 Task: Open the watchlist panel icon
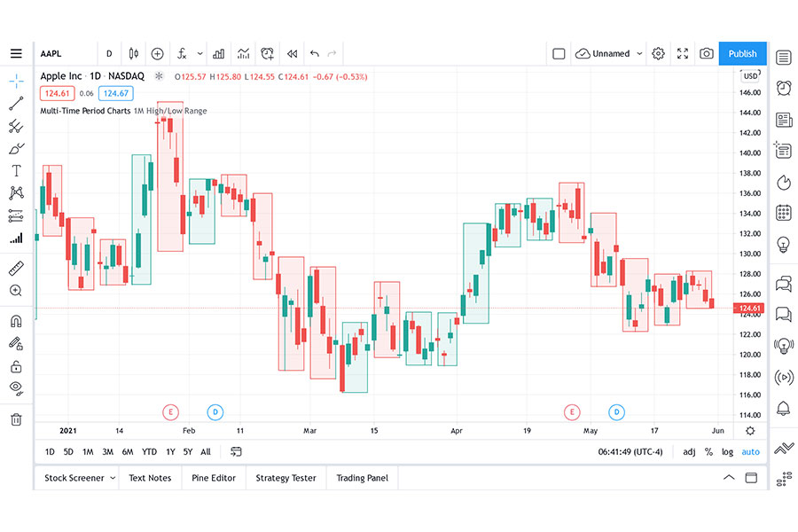784,57
